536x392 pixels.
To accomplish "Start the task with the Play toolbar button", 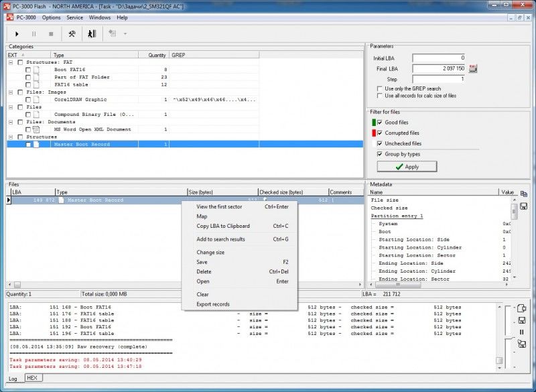I will [x=17, y=34].
